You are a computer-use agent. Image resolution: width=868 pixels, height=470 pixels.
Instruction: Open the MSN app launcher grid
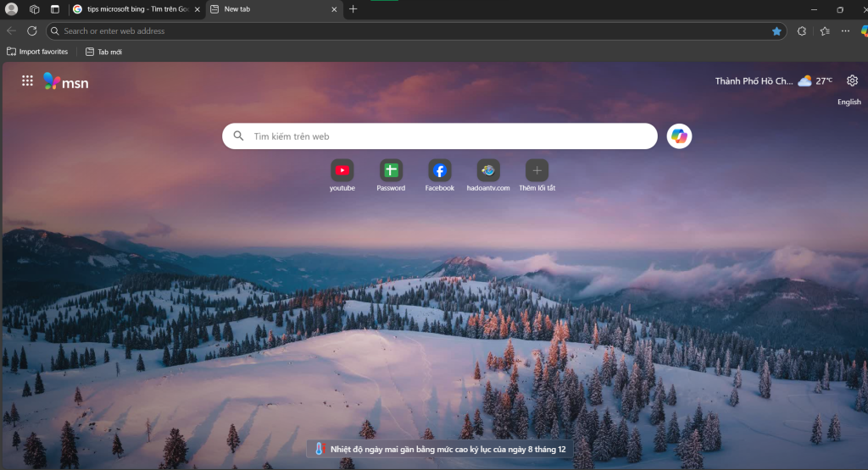click(x=27, y=81)
